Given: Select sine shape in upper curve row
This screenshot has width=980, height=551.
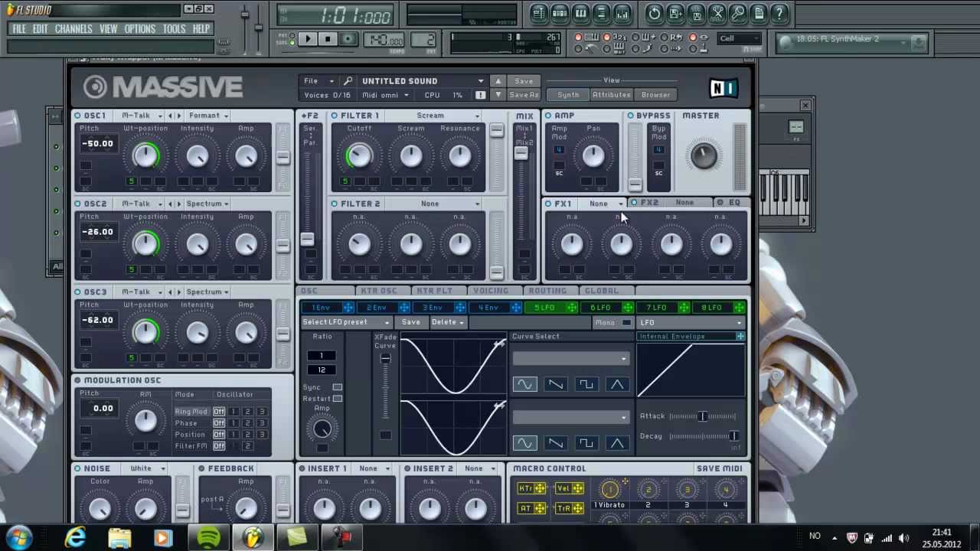Looking at the screenshot, I should [x=524, y=384].
